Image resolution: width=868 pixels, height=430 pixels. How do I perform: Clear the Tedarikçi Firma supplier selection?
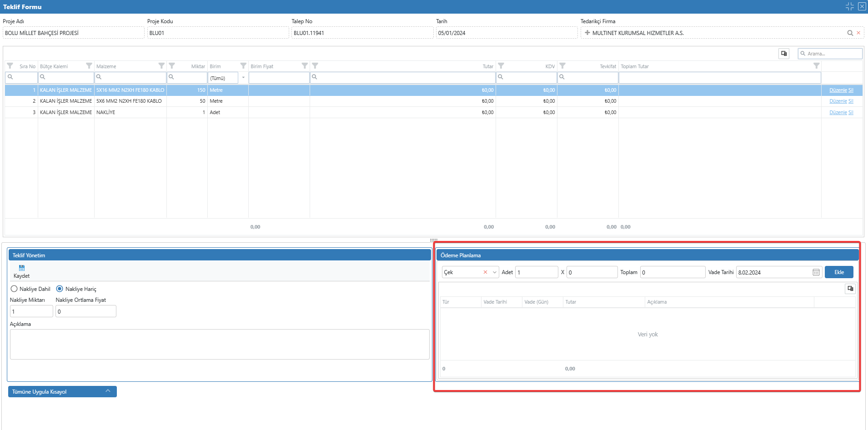coord(858,33)
